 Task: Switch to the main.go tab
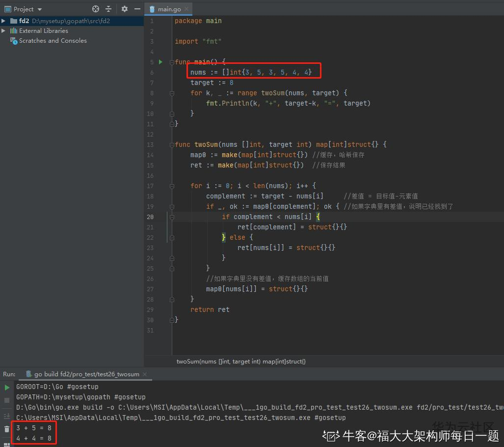click(169, 9)
